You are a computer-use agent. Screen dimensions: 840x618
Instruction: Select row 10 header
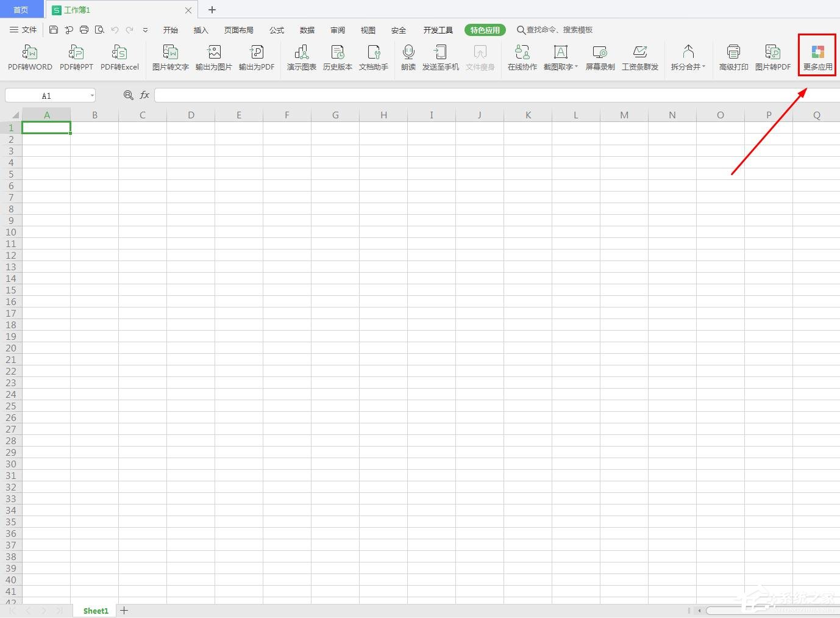tap(11, 232)
